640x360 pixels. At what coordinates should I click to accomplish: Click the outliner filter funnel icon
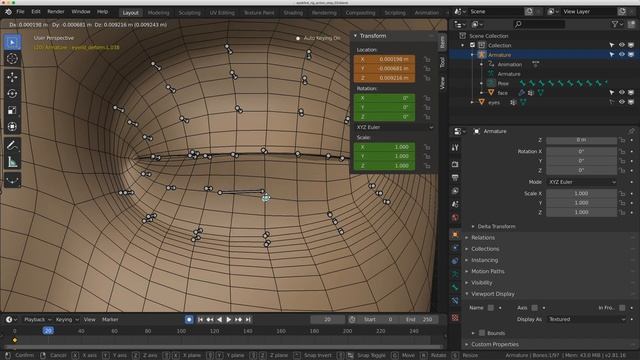(615, 24)
